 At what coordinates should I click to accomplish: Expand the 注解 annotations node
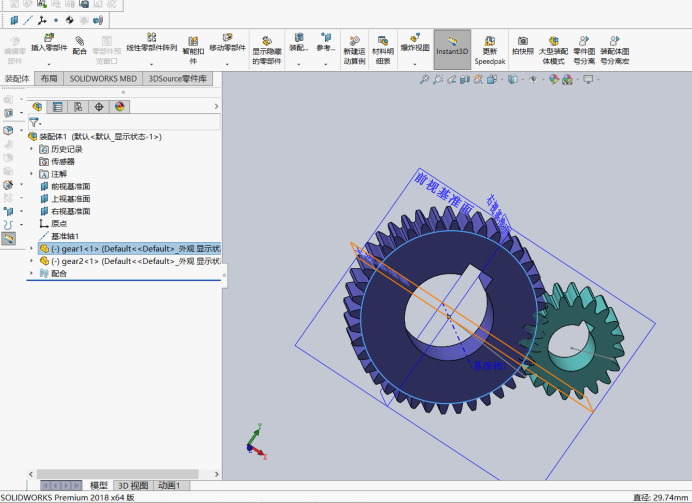point(31,173)
